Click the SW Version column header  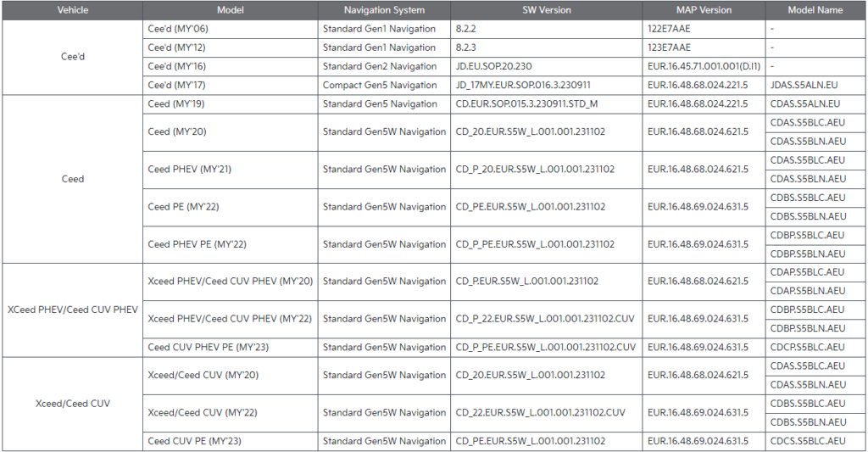(x=547, y=10)
